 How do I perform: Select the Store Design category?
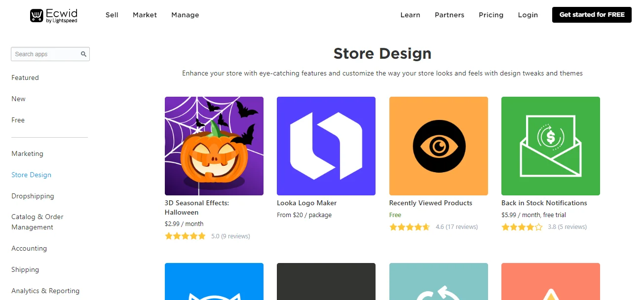click(x=31, y=175)
